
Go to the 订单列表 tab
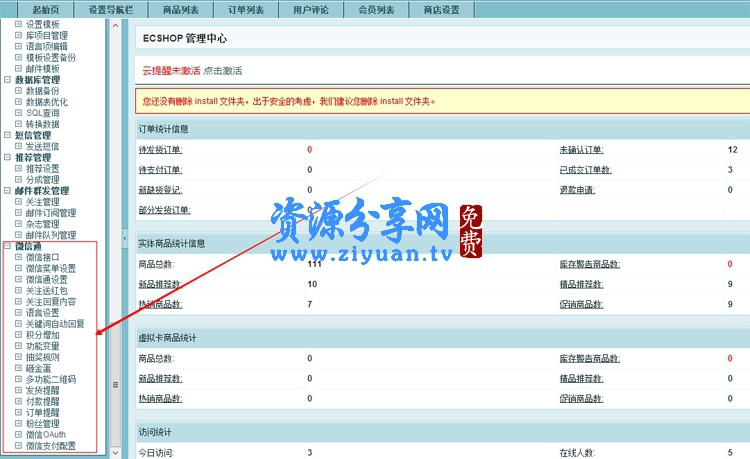(246, 10)
